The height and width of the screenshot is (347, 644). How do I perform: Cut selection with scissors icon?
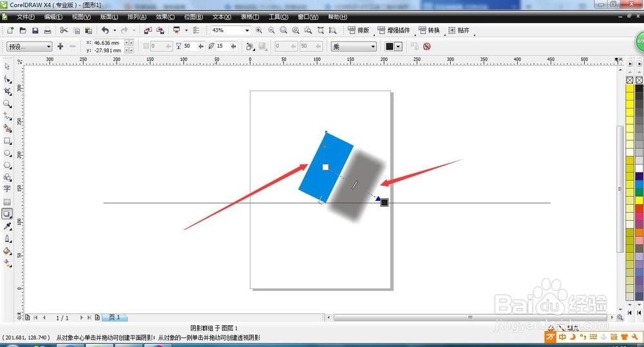tap(64, 30)
